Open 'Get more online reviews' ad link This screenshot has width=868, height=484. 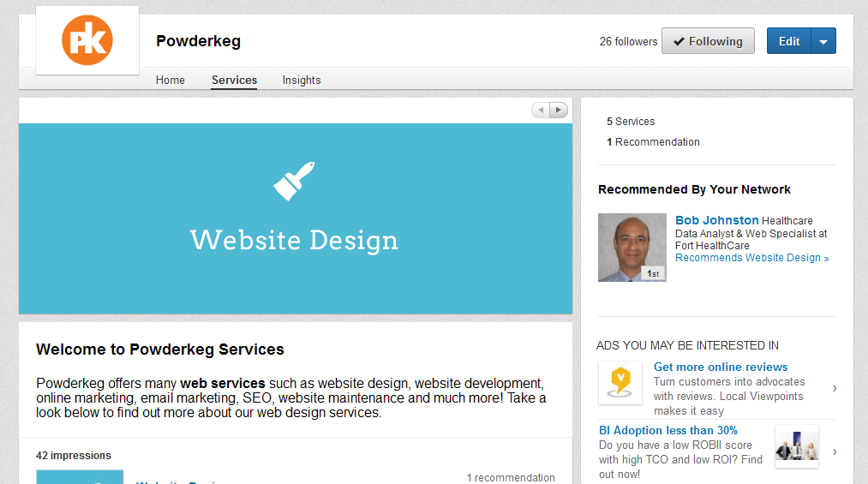[x=721, y=367]
